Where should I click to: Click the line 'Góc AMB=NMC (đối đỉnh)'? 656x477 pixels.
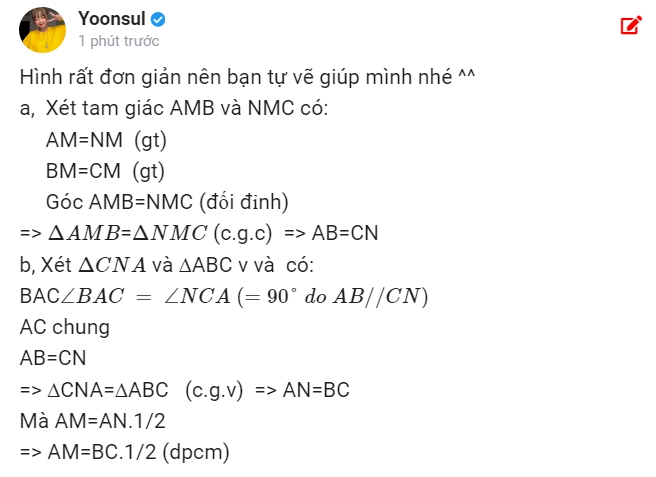click(167, 202)
